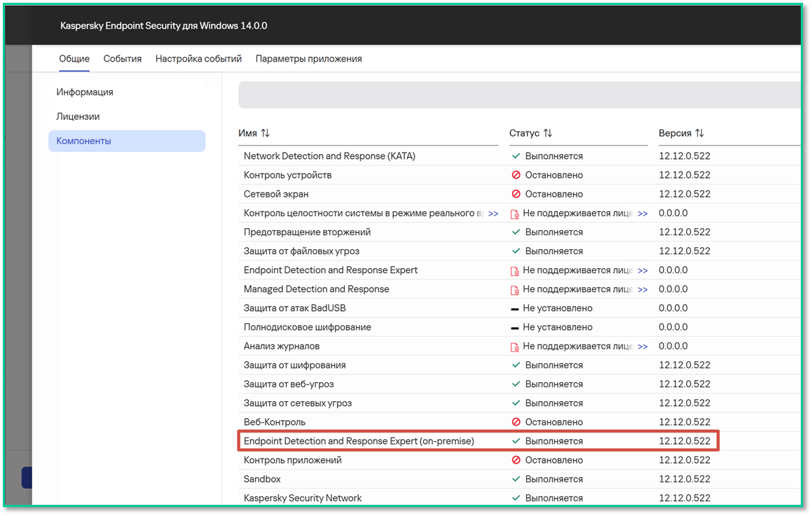Expand truncated status of Контроль целостности системы row

pyautogui.click(x=642, y=214)
